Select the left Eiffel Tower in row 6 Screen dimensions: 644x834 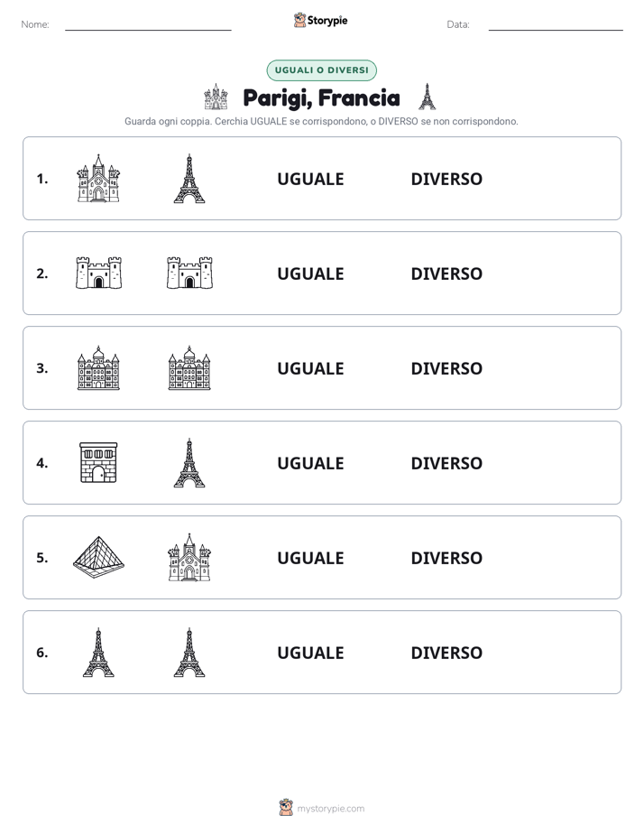98,652
